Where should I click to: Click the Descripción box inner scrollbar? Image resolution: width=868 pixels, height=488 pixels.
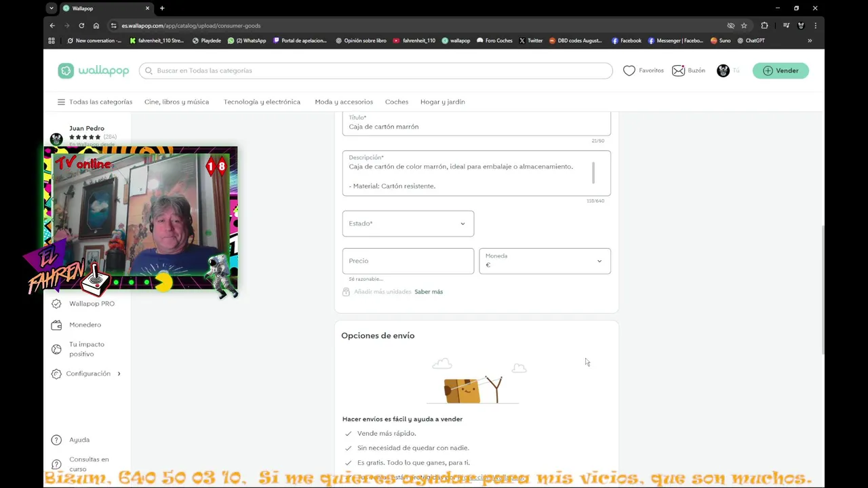593,172
